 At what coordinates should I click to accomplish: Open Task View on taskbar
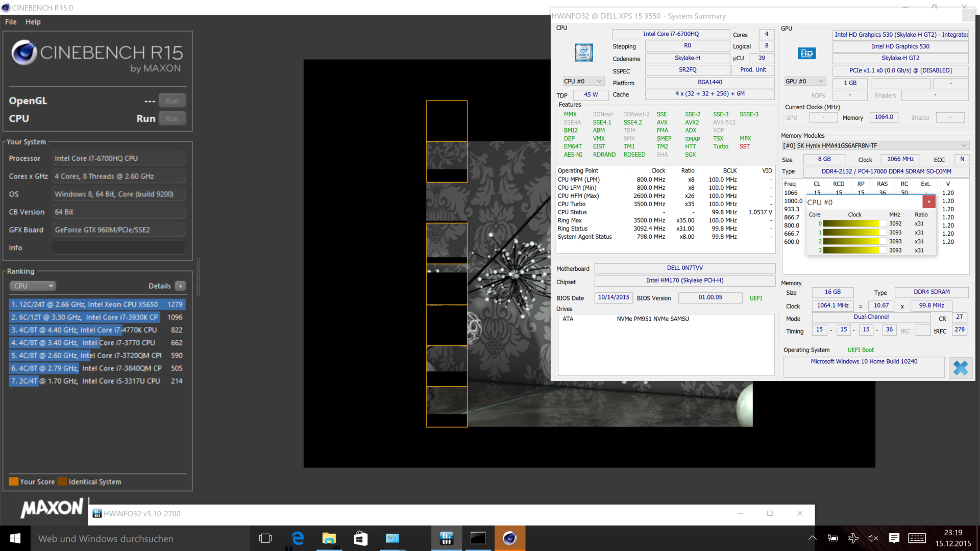265,538
